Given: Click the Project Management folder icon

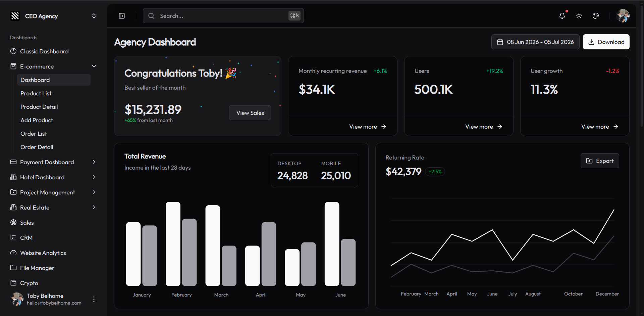Looking at the screenshot, I should (x=13, y=192).
